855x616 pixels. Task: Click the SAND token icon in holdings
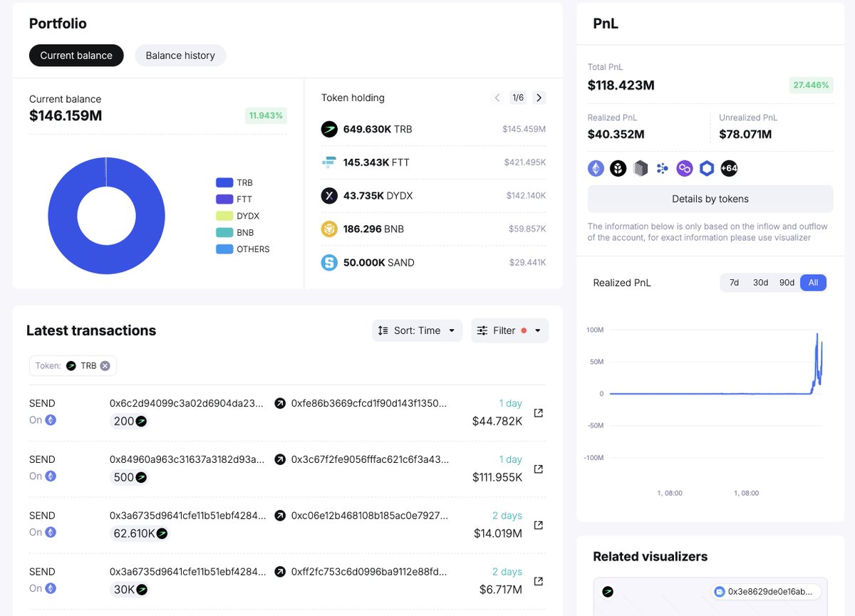[x=328, y=263]
